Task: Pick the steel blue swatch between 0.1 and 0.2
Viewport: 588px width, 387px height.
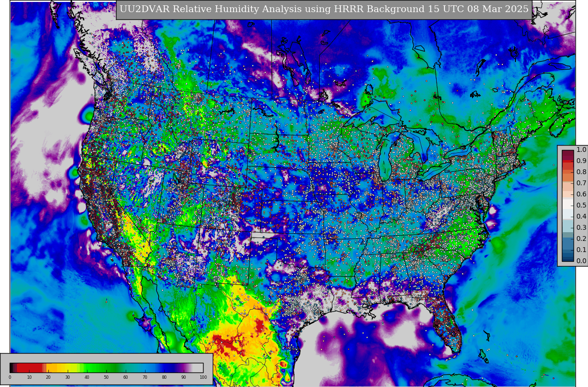Action: 568,243
